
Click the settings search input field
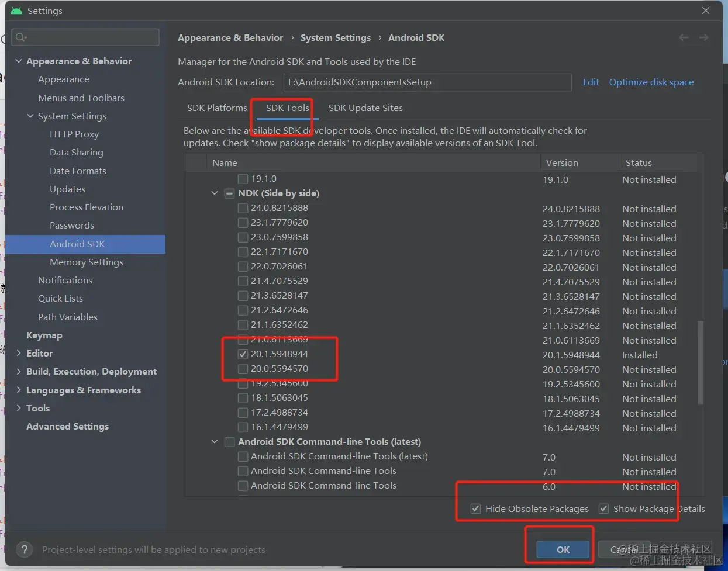pyautogui.click(x=87, y=37)
